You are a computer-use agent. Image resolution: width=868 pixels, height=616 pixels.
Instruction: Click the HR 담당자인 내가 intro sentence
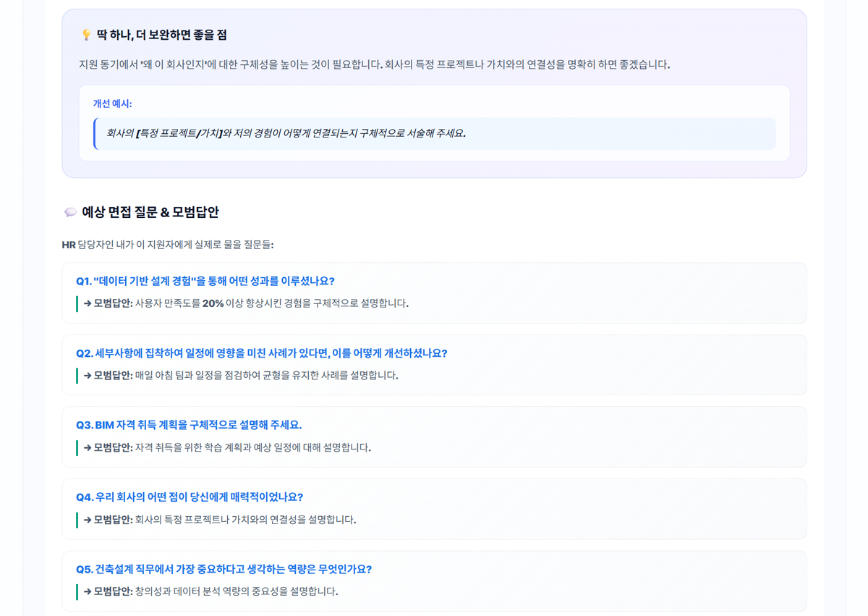168,245
